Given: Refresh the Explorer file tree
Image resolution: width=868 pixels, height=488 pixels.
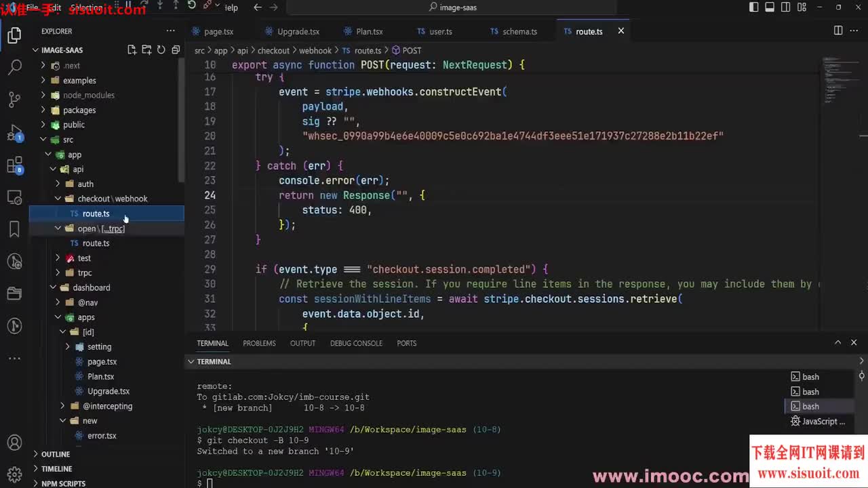Looking at the screenshot, I should click(x=161, y=50).
